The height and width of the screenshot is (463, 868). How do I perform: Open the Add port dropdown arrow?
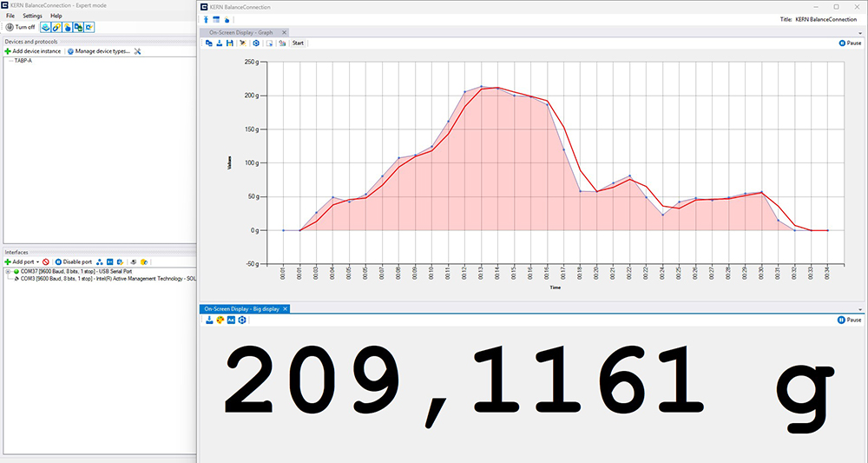pos(38,261)
